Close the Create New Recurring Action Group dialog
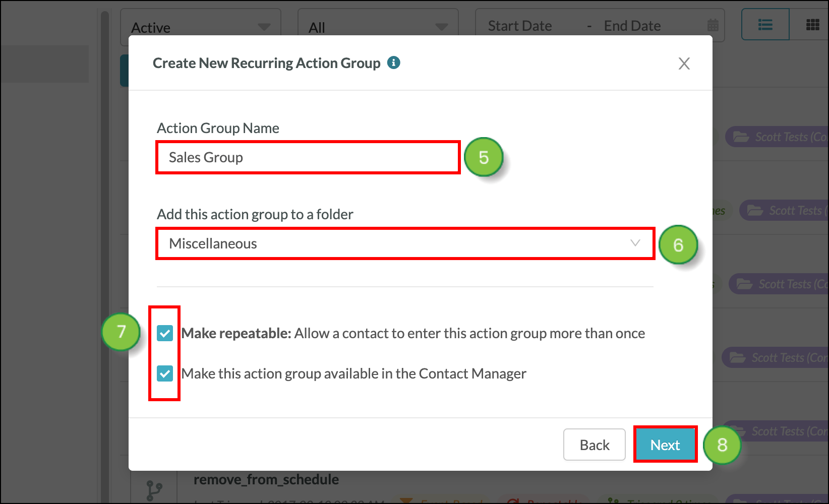829x504 pixels. coord(684,64)
